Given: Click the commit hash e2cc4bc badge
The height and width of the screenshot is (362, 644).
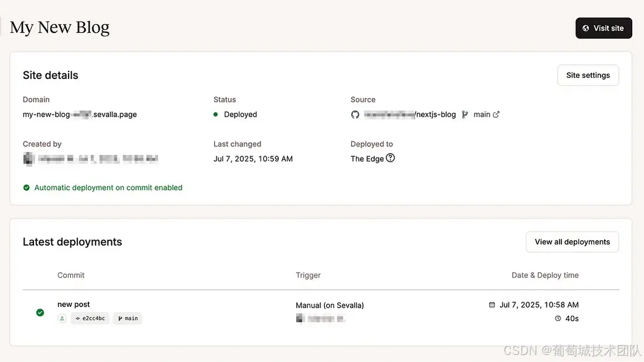Looking at the screenshot, I should (90, 319).
